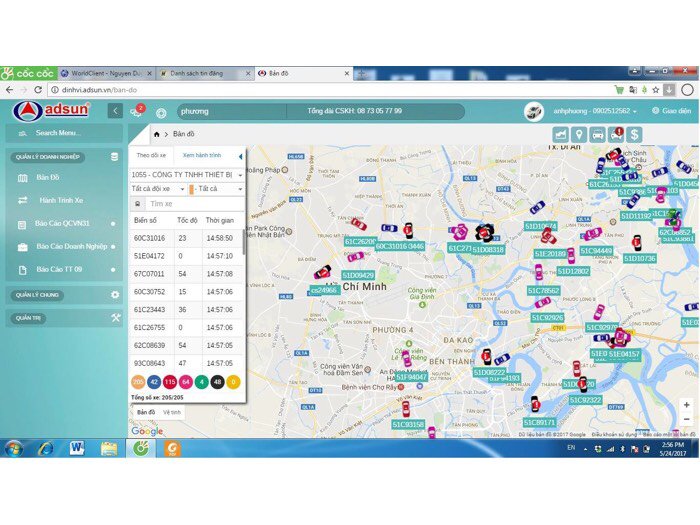
Task: Filter by black 48 status circle
Action: 217,382
